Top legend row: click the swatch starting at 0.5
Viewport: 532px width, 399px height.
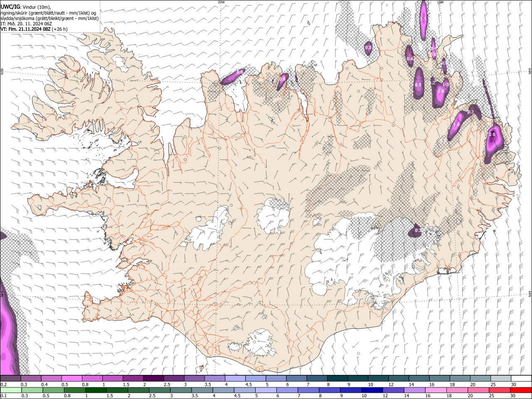71,378
